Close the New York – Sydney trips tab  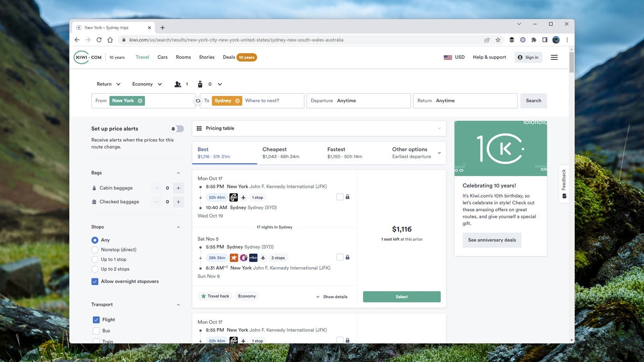point(149,28)
